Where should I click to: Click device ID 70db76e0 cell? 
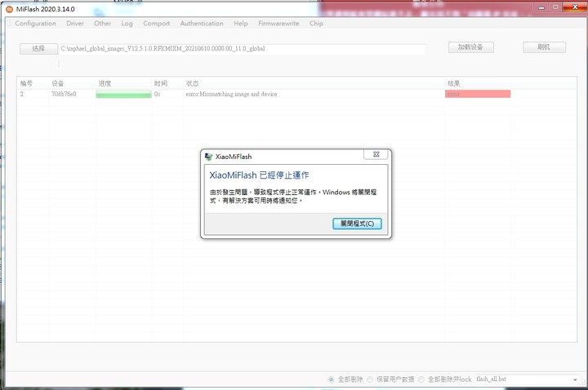click(x=64, y=94)
